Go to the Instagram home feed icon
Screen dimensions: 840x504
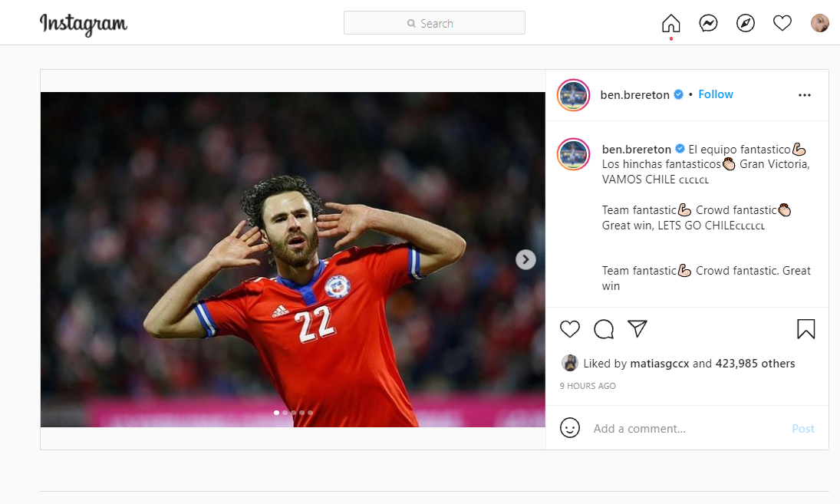670,24
